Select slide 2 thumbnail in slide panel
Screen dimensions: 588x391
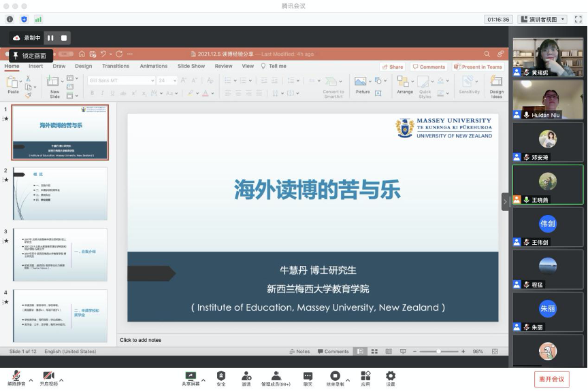click(x=60, y=194)
